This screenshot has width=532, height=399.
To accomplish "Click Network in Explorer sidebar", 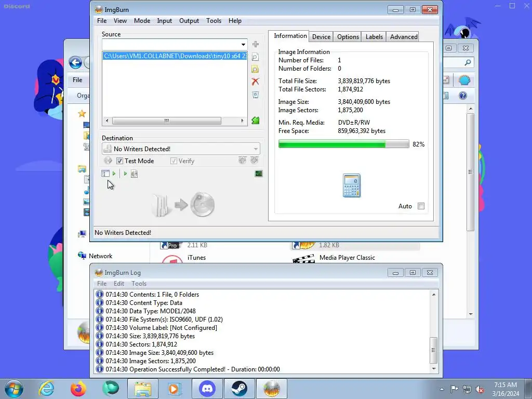I will point(100,256).
